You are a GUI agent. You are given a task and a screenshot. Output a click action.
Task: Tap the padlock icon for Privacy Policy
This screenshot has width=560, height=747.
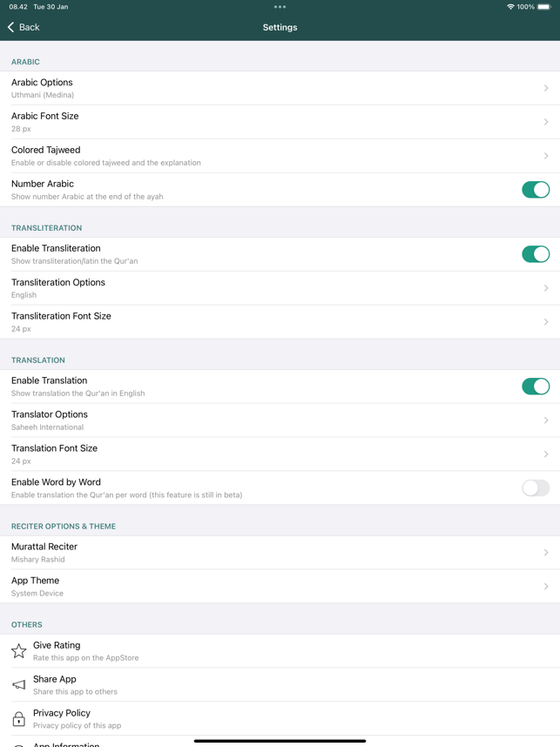[x=18, y=719]
